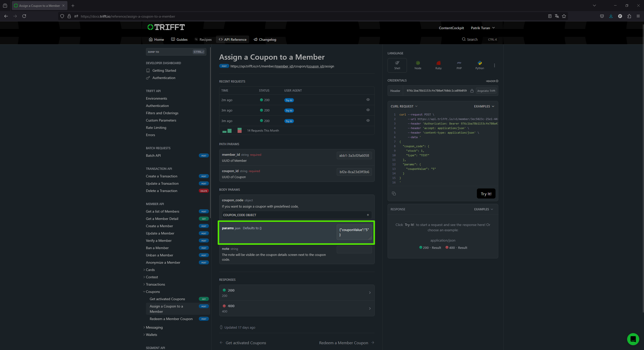Click the copy header credentials icon
Viewport: 644px width, 350px height.
pyautogui.click(x=471, y=91)
